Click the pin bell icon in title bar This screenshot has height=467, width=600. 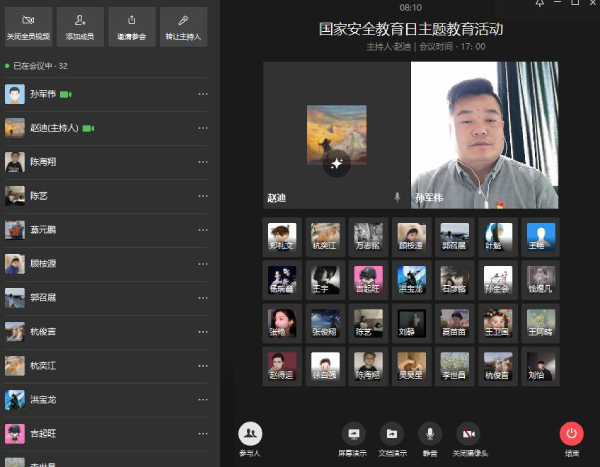tap(540, 4)
